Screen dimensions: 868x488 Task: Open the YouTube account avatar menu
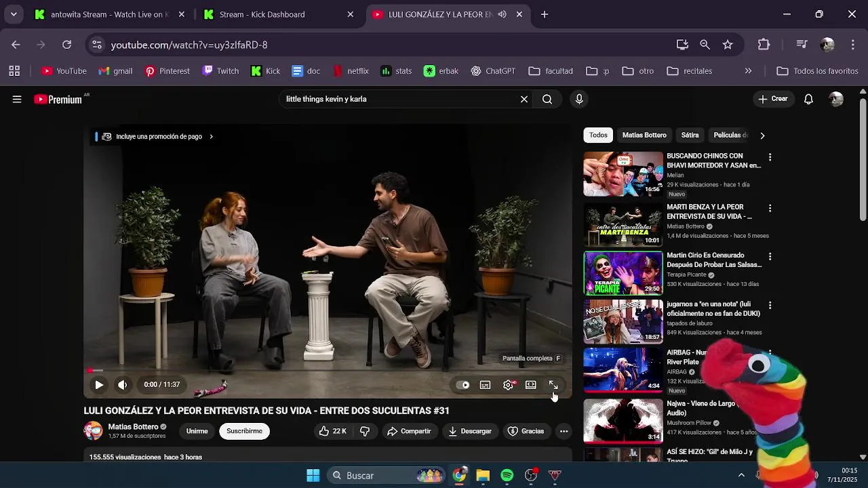[836, 99]
